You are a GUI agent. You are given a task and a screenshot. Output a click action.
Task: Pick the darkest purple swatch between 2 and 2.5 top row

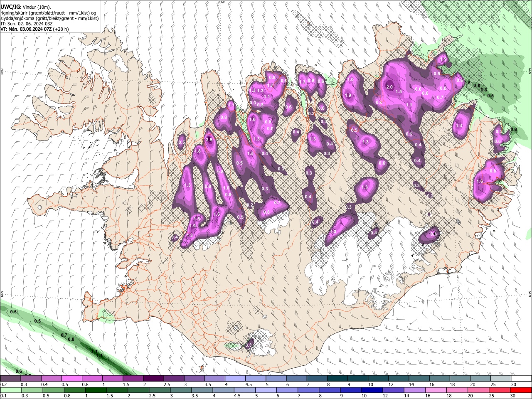pos(153,379)
